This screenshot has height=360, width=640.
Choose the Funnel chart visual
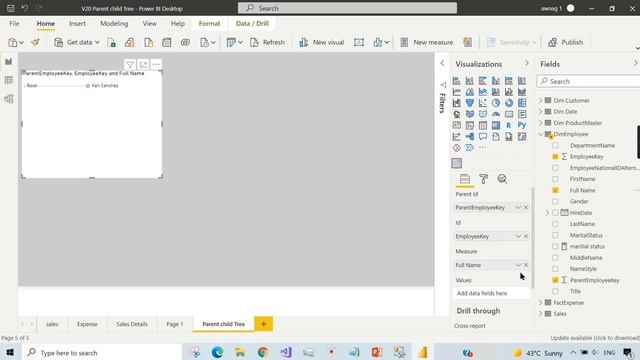point(470,103)
